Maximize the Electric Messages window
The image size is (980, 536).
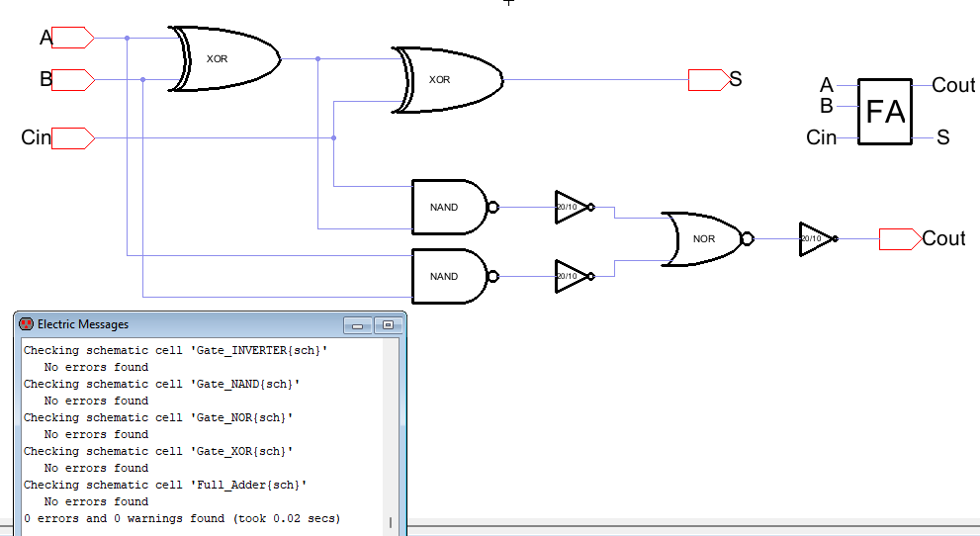[x=387, y=324]
